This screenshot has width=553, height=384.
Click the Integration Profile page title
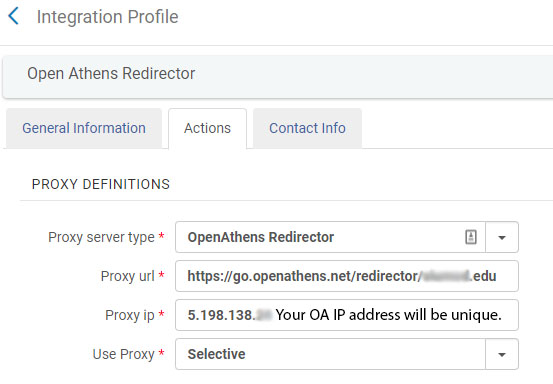coord(108,17)
